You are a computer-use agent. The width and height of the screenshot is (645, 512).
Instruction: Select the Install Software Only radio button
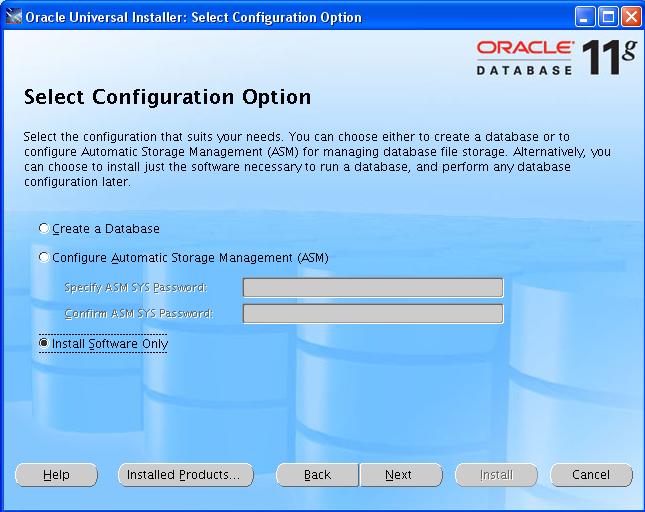click(x=44, y=344)
